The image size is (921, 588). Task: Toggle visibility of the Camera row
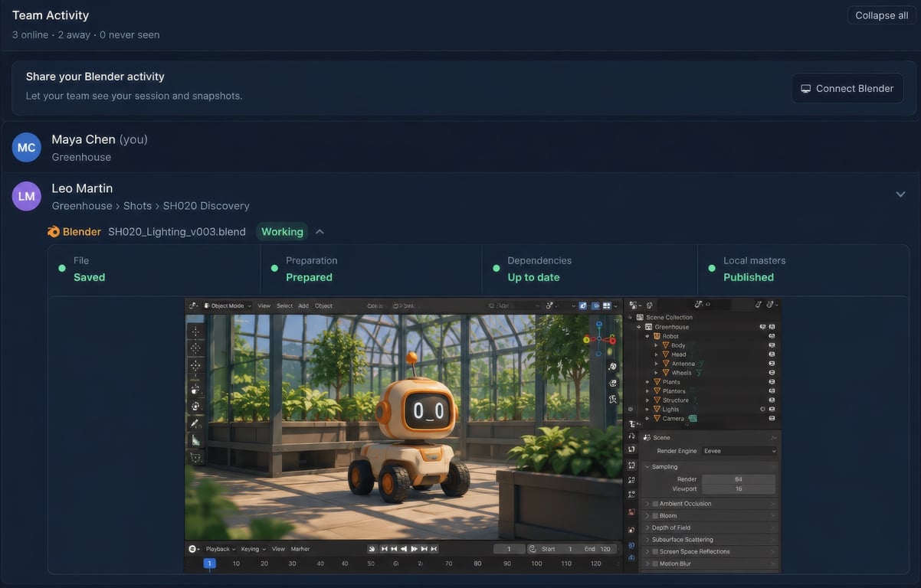[772, 419]
